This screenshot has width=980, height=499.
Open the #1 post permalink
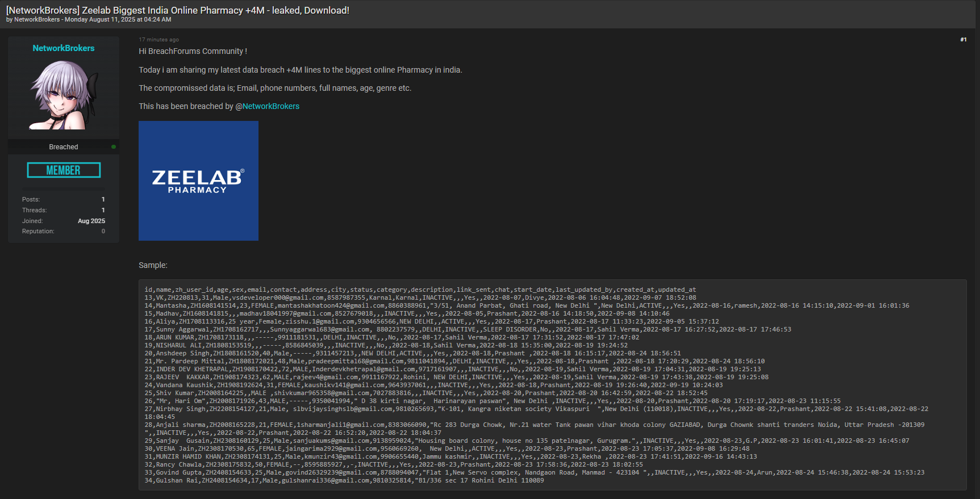pos(963,40)
